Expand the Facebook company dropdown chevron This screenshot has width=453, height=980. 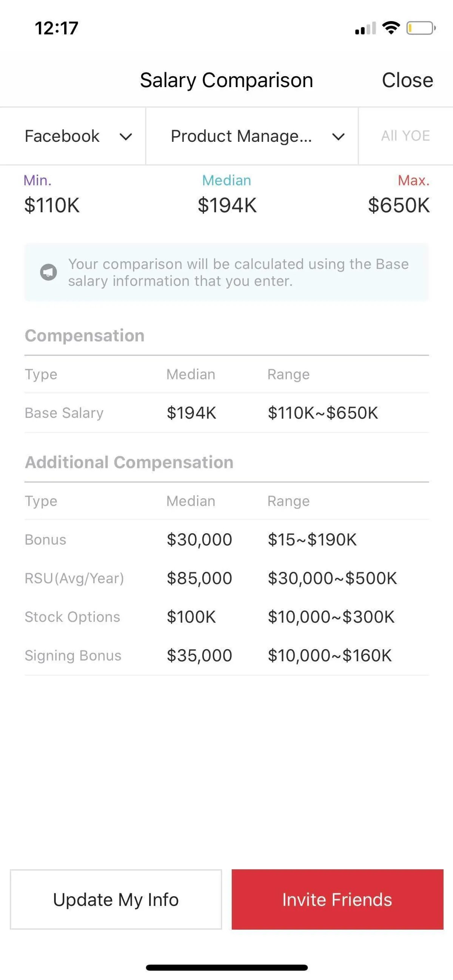[x=126, y=137]
